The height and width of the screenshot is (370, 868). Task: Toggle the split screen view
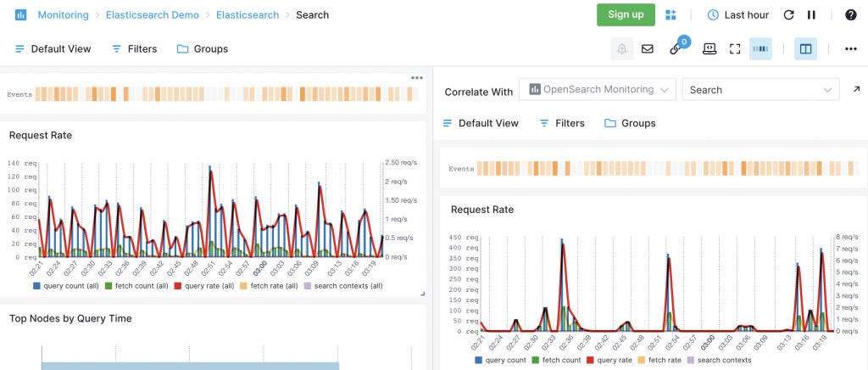(806, 48)
